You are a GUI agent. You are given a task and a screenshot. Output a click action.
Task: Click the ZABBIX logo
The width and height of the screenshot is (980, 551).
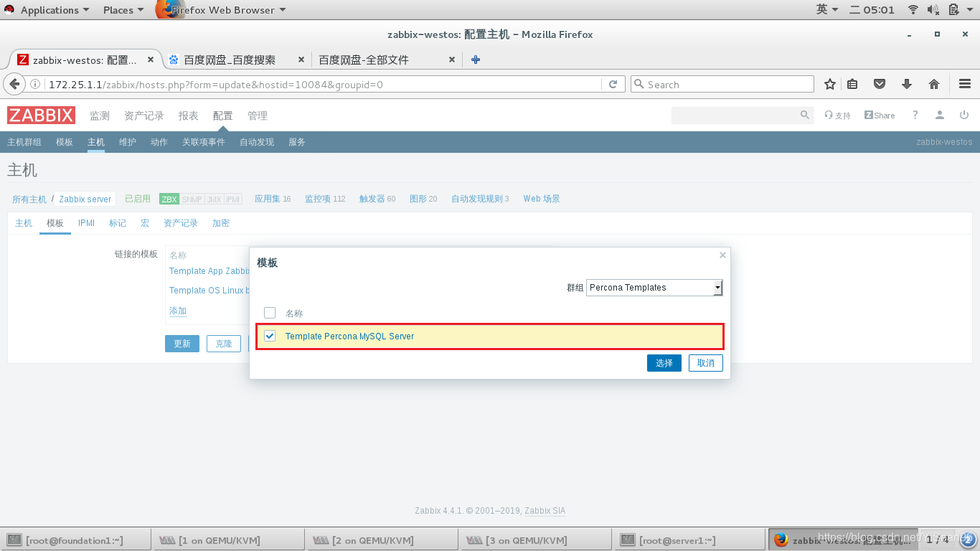[x=41, y=115]
